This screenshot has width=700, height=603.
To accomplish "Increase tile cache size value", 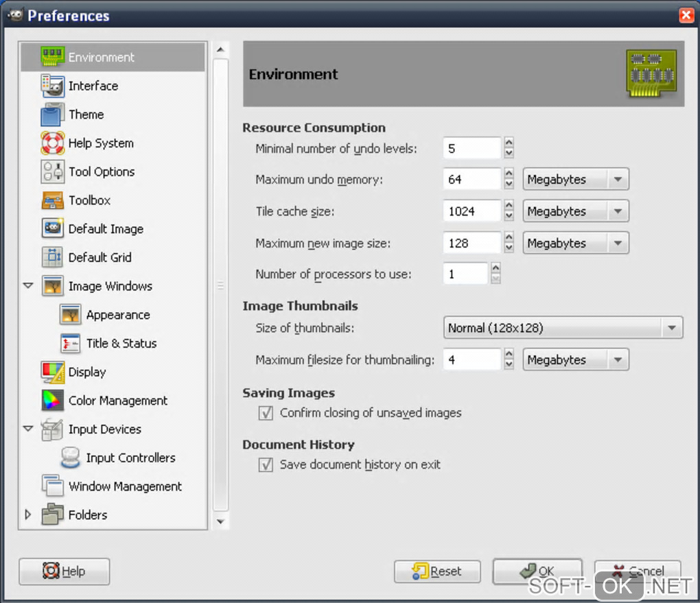I will (509, 205).
